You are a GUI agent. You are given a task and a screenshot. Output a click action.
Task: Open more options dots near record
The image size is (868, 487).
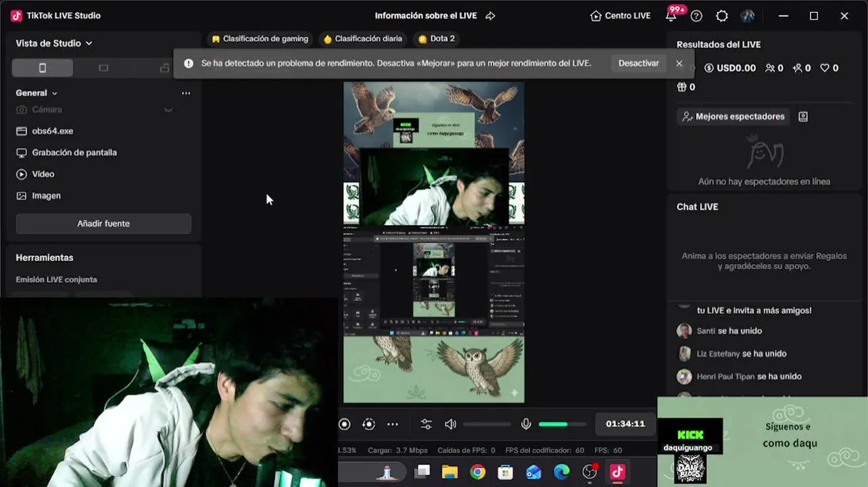pos(393,424)
